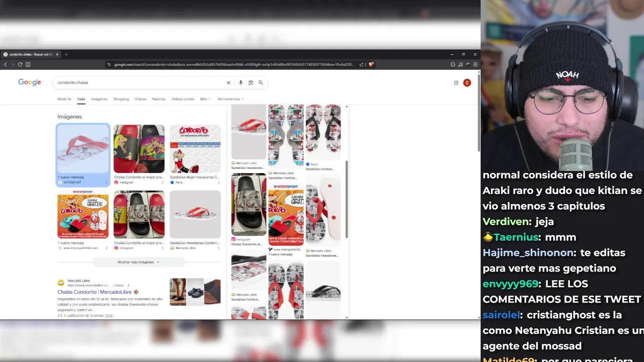
Task: Select the Todo results tab
Action: tap(81, 99)
